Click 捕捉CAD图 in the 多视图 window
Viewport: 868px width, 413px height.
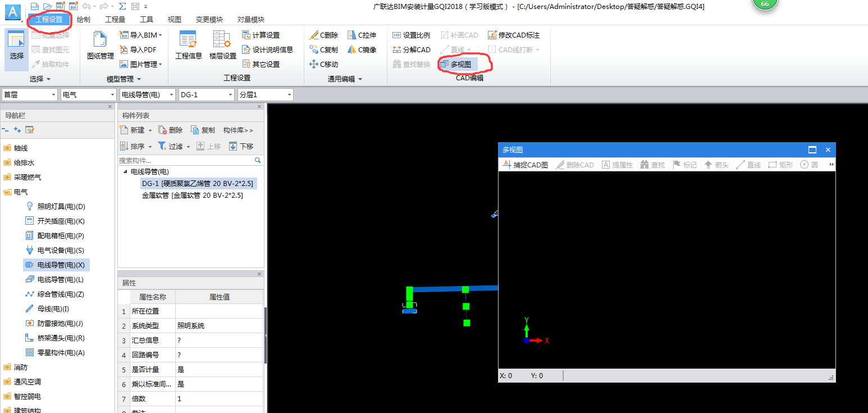tap(525, 165)
